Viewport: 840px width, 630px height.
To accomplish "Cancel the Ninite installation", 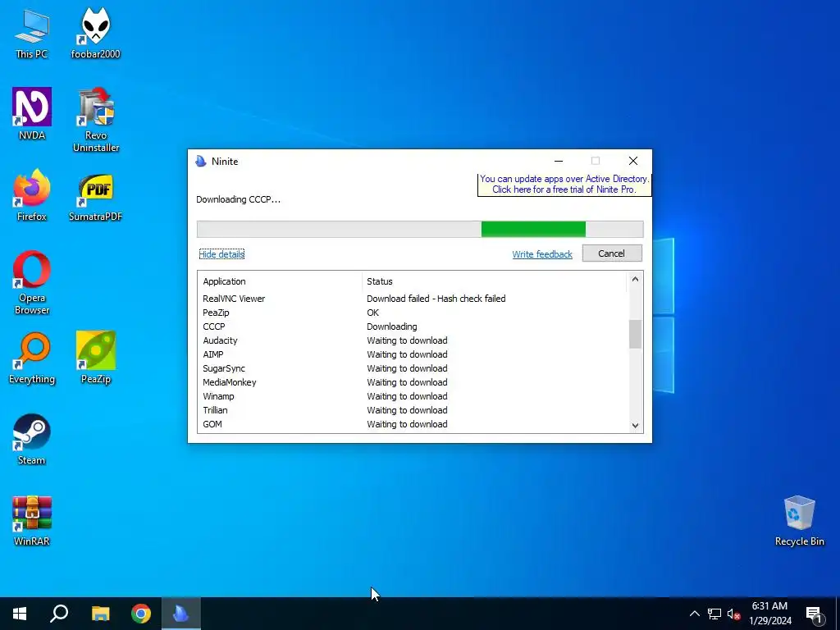I will click(x=612, y=253).
